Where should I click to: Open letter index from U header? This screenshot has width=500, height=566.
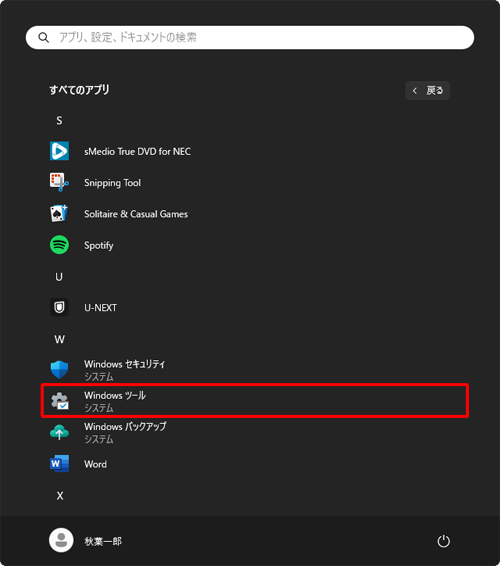(x=59, y=277)
